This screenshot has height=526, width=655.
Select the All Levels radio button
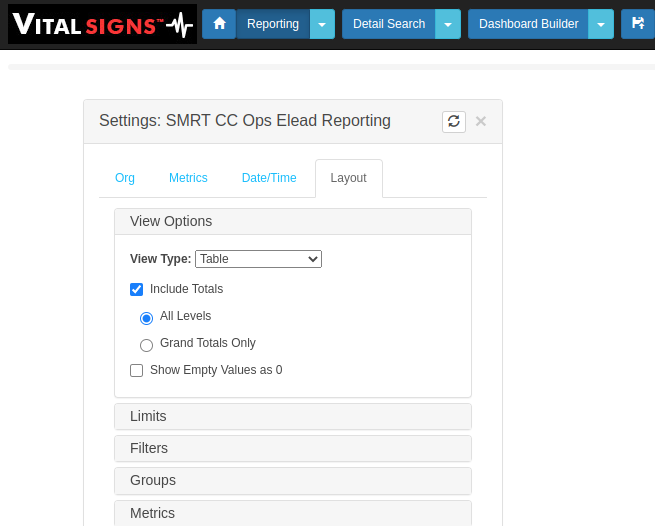point(147,318)
